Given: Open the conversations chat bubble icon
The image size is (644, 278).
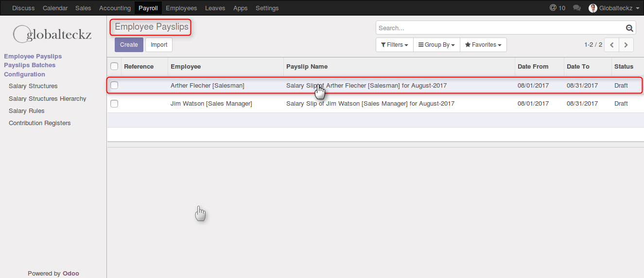Looking at the screenshot, I should tap(577, 8).
